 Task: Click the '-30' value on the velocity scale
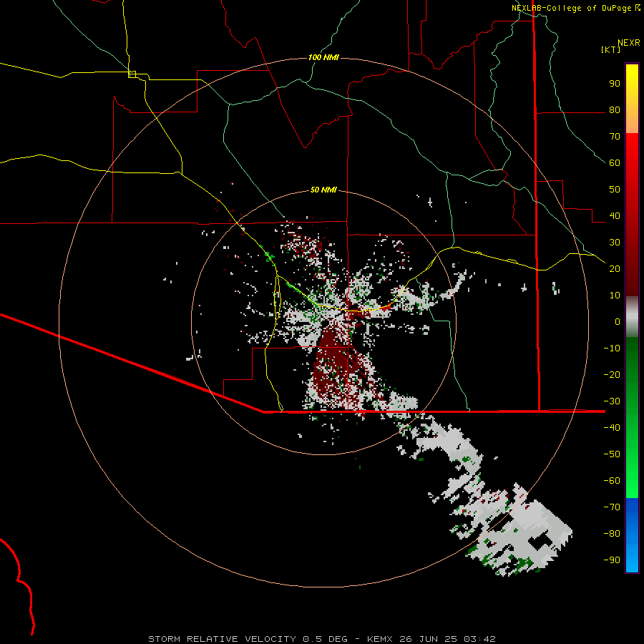click(612, 401)
